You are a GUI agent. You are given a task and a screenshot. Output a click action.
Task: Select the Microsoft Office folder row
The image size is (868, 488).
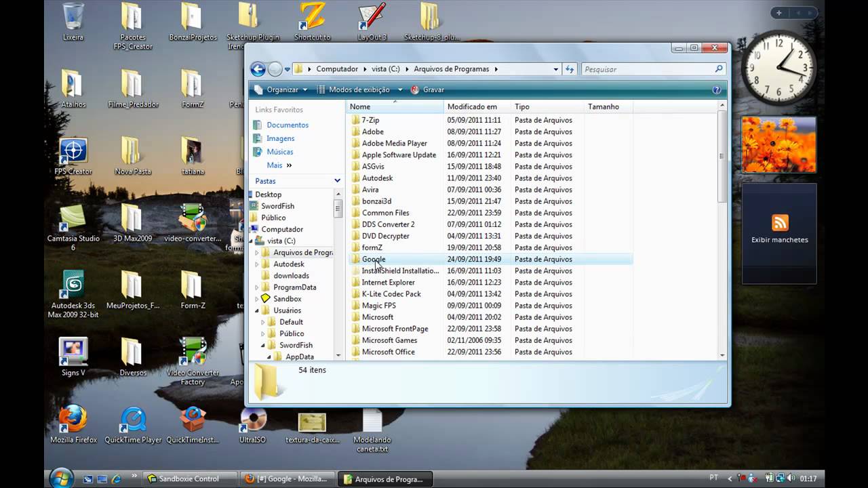(x=492, y=352)
